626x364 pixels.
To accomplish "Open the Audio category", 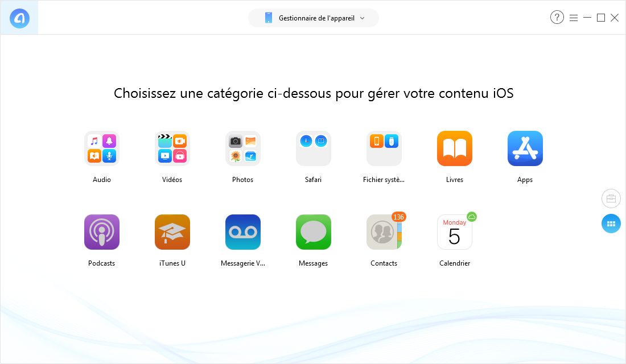I will tap(102, 148).
